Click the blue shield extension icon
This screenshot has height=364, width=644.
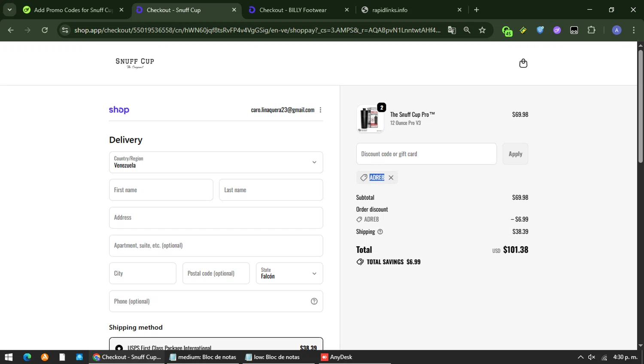pyautogui.click(x=540, y=30)
